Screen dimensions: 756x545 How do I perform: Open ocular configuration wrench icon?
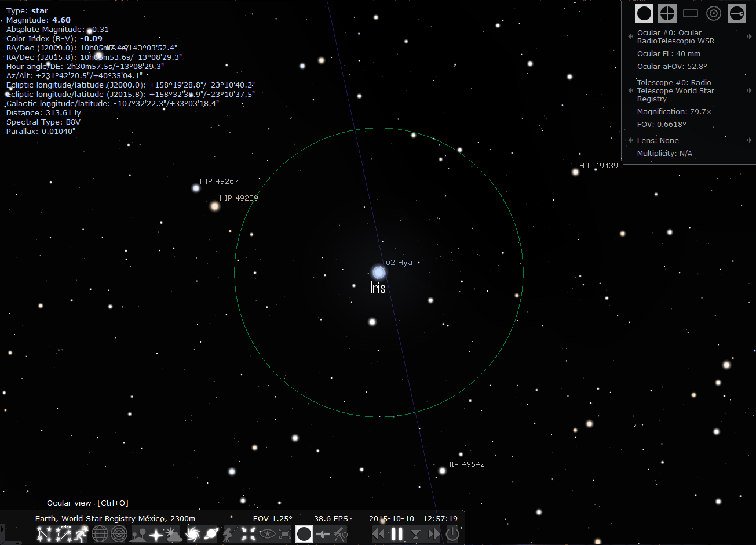737,13
